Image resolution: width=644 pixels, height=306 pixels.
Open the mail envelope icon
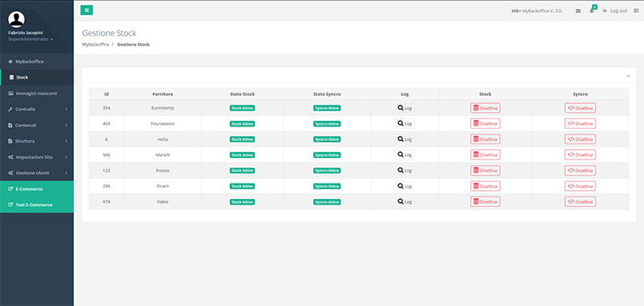(578, 11)
